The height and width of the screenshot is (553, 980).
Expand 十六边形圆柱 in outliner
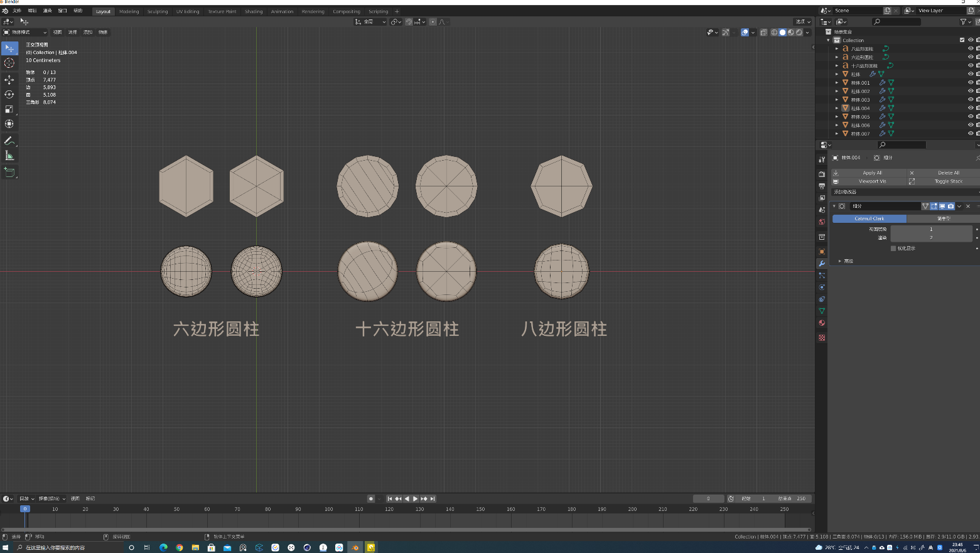point(837,65)
